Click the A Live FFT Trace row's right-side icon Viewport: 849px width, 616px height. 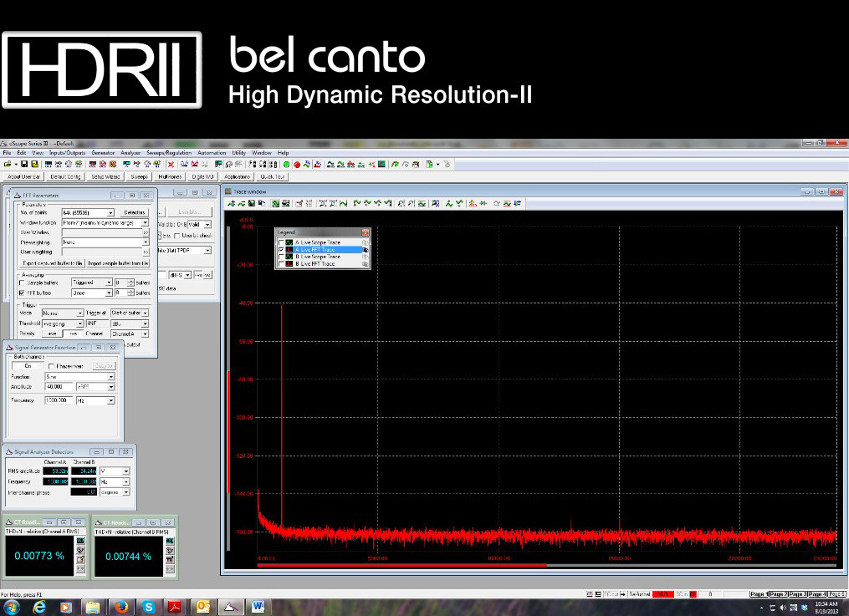click(366, 250)
